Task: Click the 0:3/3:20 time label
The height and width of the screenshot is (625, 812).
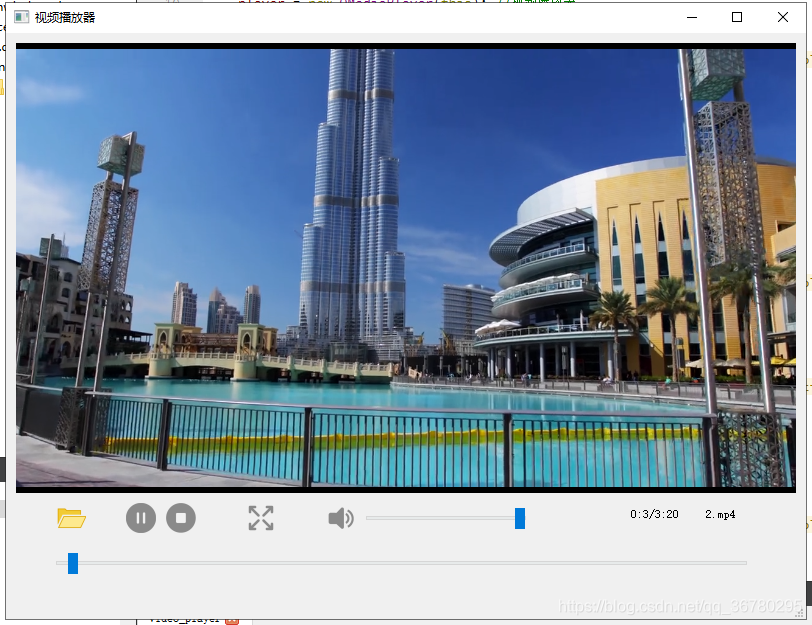Action: [x=654, y=514]
